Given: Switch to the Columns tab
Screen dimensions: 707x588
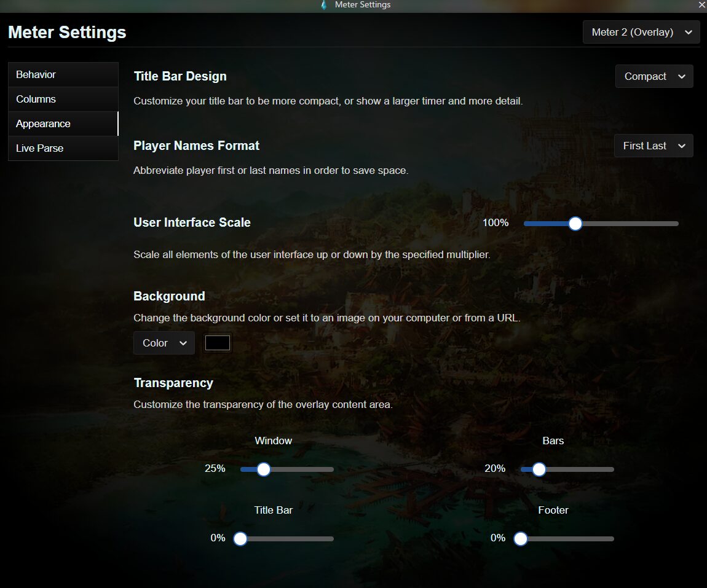Looking at the screenshot, I should point(63,99).
